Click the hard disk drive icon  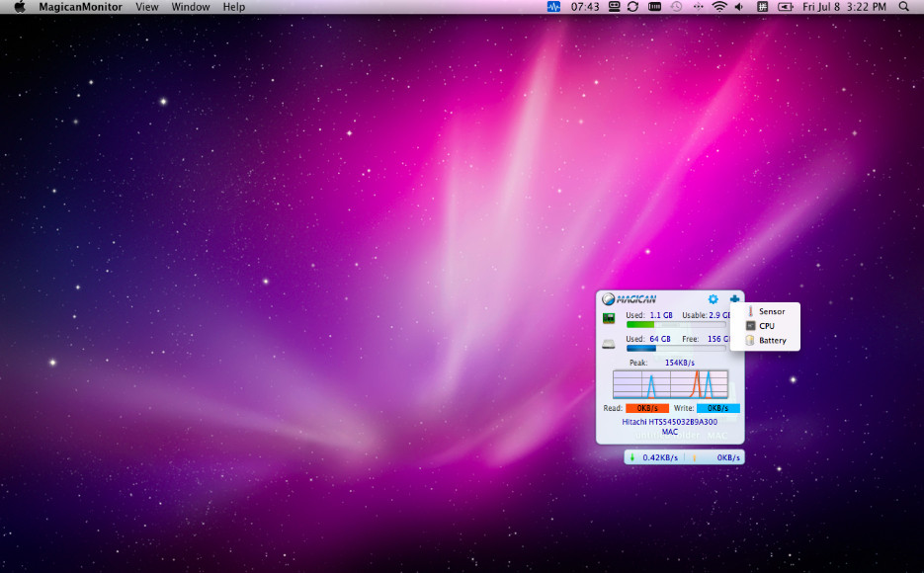click(610, 344)
